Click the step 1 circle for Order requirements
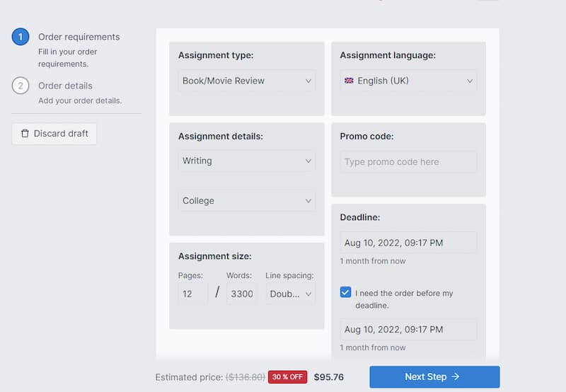566x392 pixels. pos(21,37)
